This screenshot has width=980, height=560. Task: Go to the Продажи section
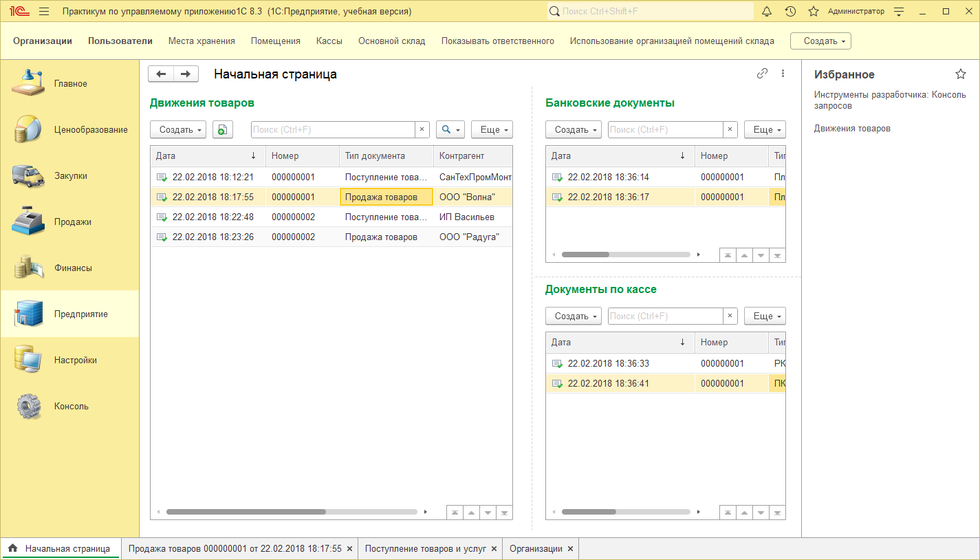[x=69, y=222]
